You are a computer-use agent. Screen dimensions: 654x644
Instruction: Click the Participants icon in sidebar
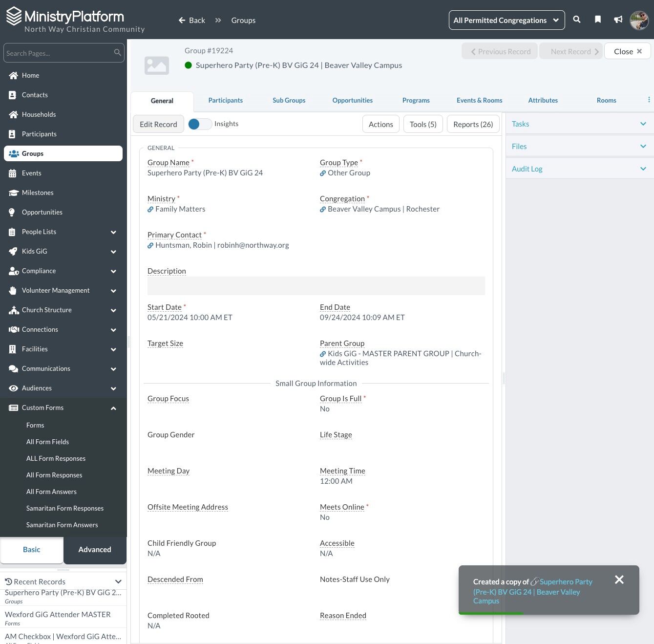[x=13, y=134]
